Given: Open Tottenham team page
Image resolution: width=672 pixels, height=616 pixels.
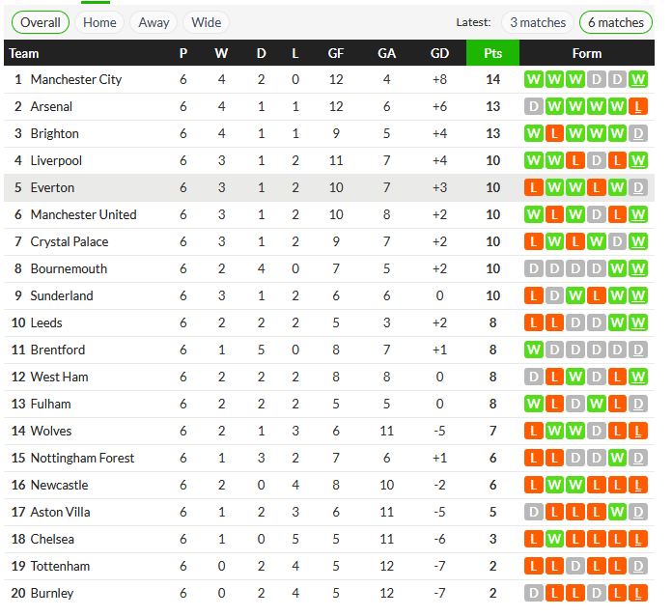Looking at the screenshot, I should pyautogui.click(x=60, y=566).
